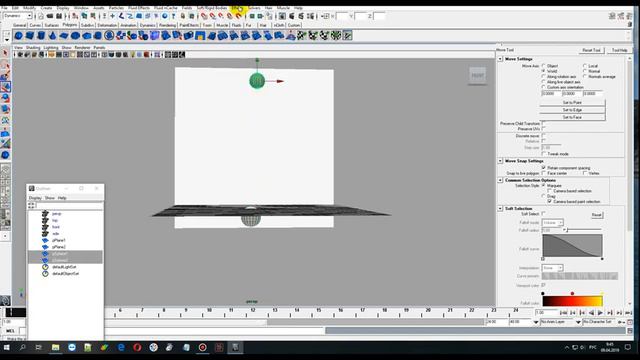Click the falloff color gradient ramp
640x360 pixels.
click(572, 301)
